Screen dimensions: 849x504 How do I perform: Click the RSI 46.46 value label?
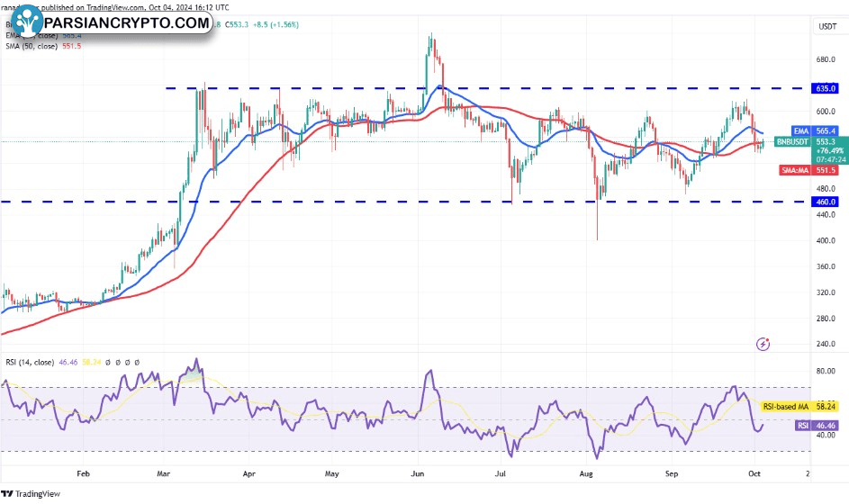point(817,426)
